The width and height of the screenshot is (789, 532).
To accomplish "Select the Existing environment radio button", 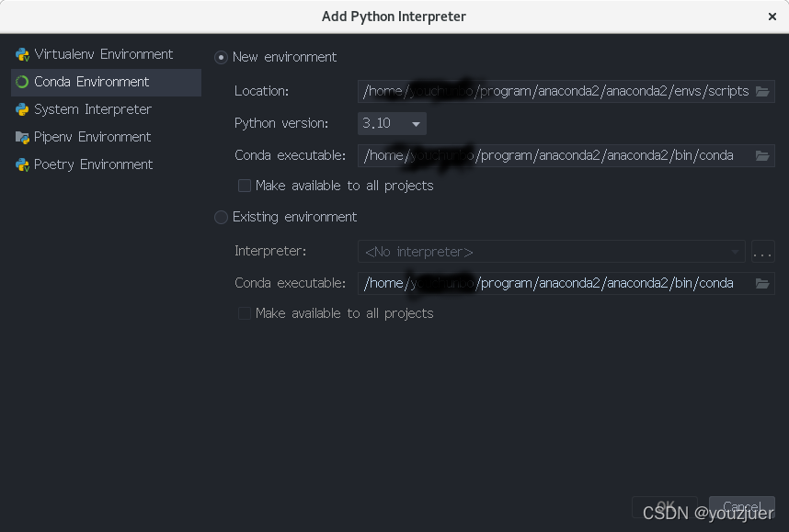I will (221, 218).
